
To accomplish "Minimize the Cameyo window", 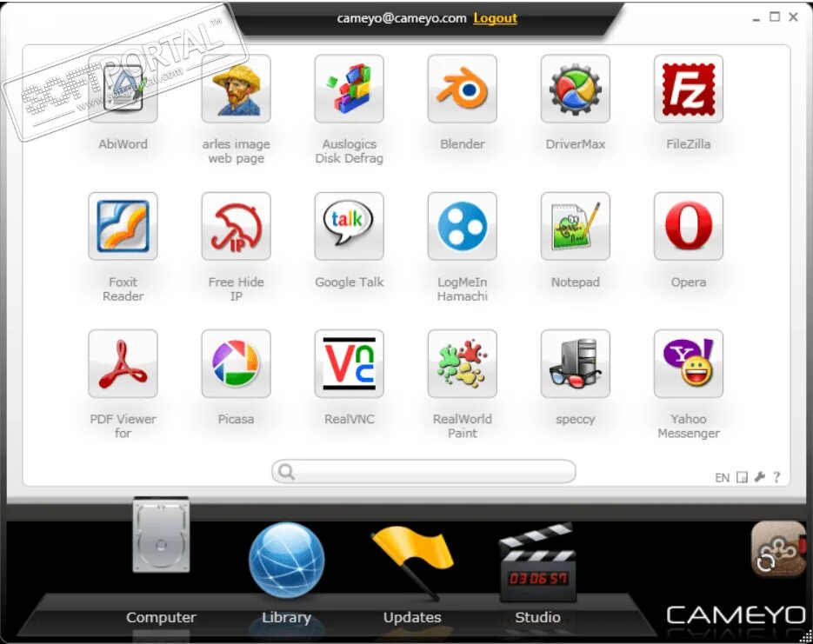I will click(x=756, y=18).
